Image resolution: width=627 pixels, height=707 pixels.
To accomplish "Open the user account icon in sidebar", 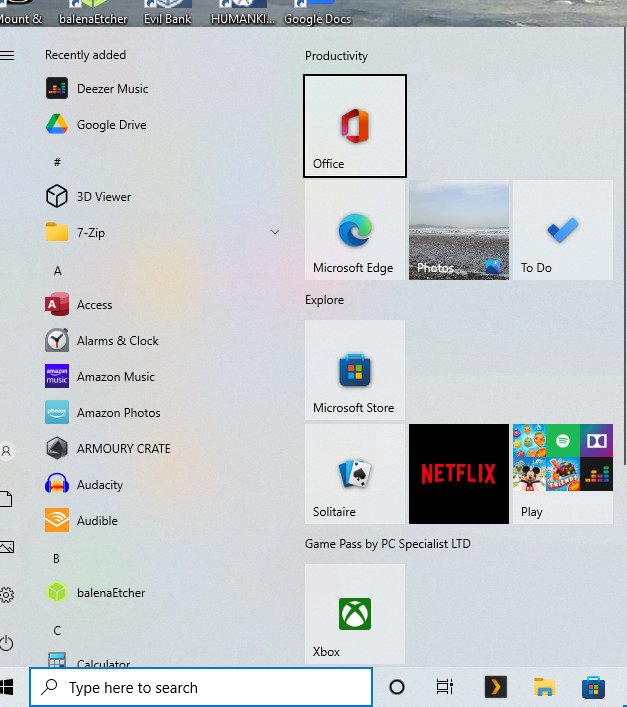I will pyautogui.click(x=6, y=450).
